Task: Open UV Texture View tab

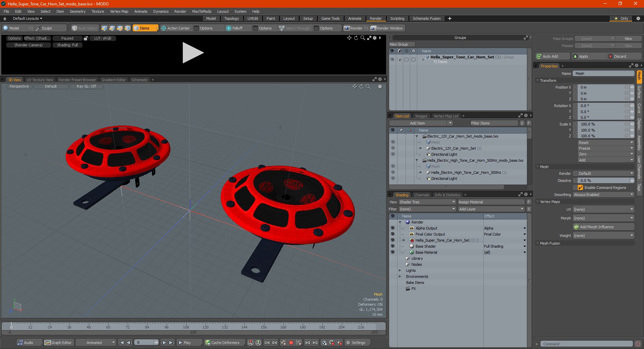Action: [40, 80]
